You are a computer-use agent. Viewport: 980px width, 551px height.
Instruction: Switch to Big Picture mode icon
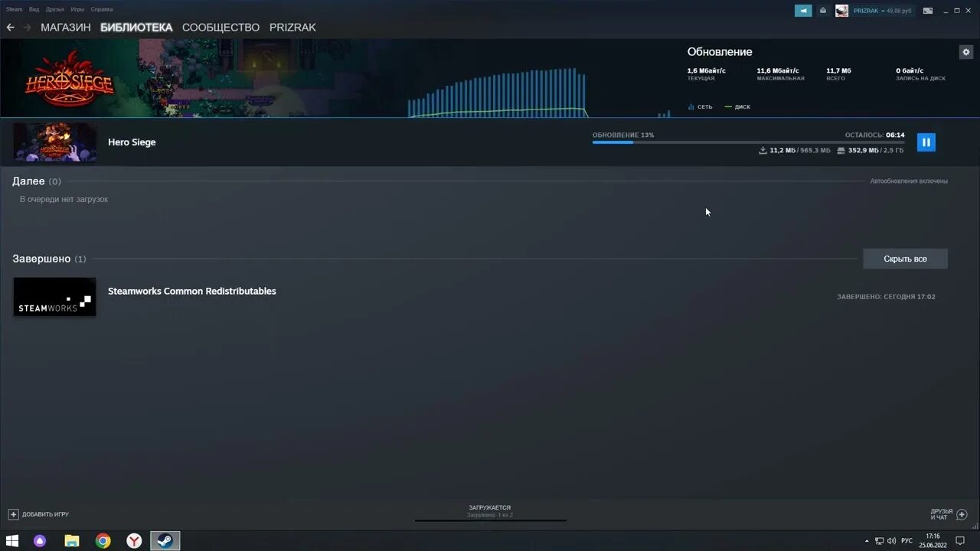[928, 11]
